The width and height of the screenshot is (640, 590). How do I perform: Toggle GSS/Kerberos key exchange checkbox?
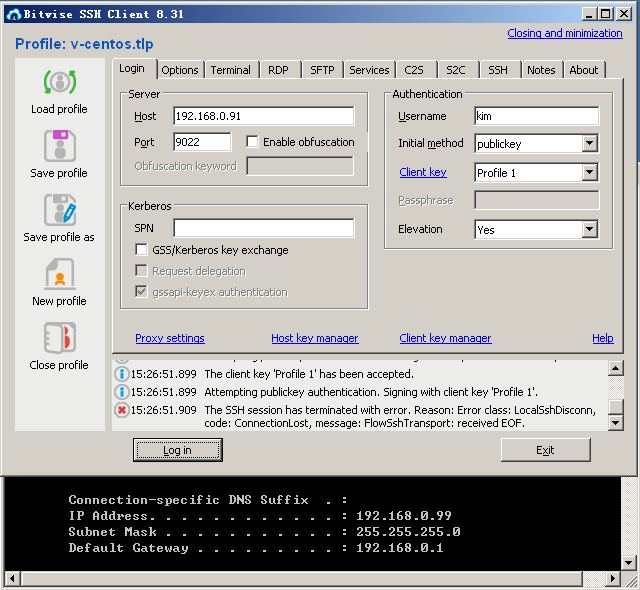point(141,249)
